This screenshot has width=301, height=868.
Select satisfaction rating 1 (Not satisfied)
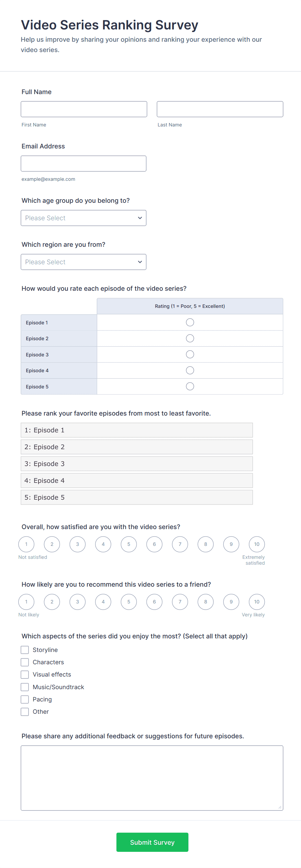26,544
